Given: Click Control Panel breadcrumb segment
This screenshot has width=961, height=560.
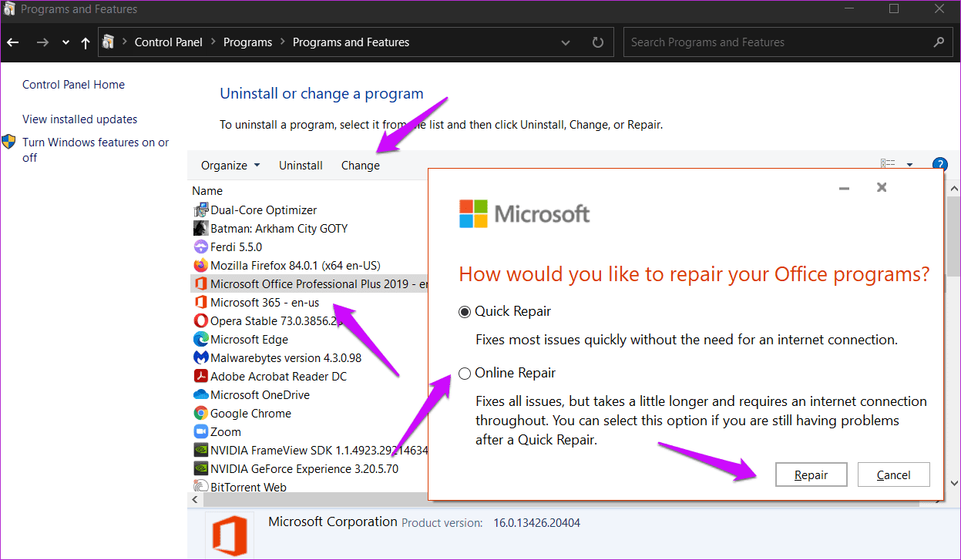Looking at the screenshot, I should click(x=170, y=42).
